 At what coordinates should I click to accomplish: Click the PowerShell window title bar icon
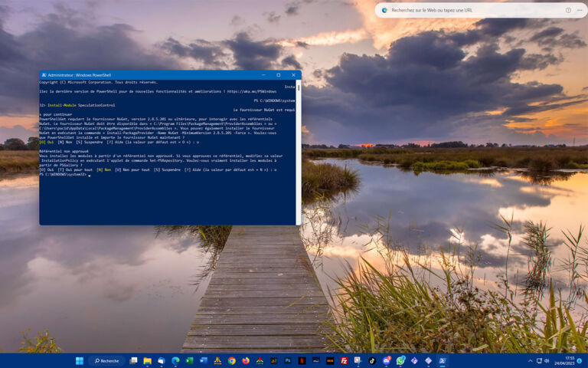coord(44,75)
